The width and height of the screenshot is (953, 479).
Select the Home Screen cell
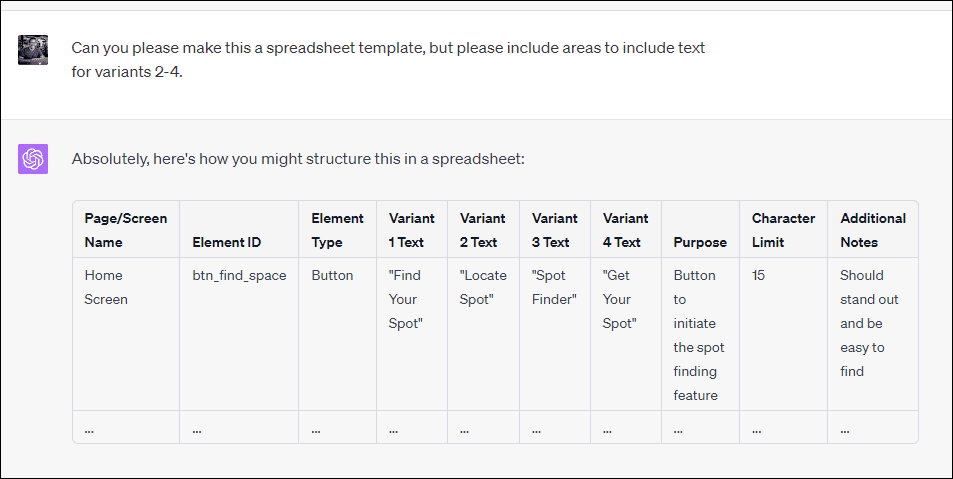[126, 334]
